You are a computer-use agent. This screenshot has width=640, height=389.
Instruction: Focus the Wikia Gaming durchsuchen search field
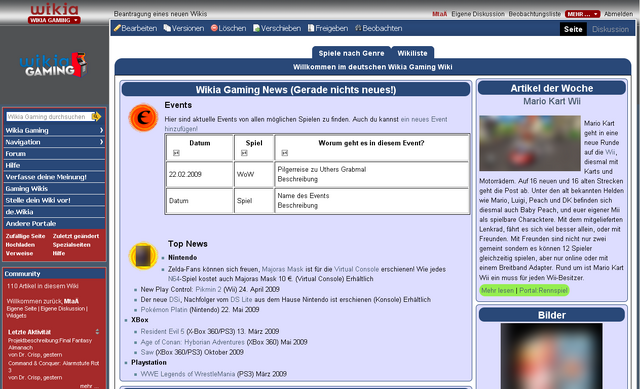48,117
